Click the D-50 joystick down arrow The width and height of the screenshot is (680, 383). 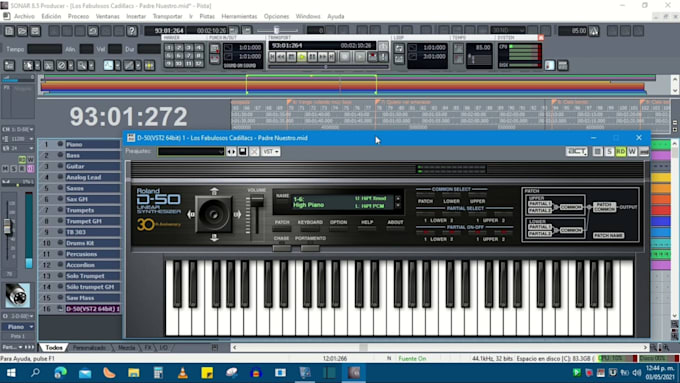(214, 238)
